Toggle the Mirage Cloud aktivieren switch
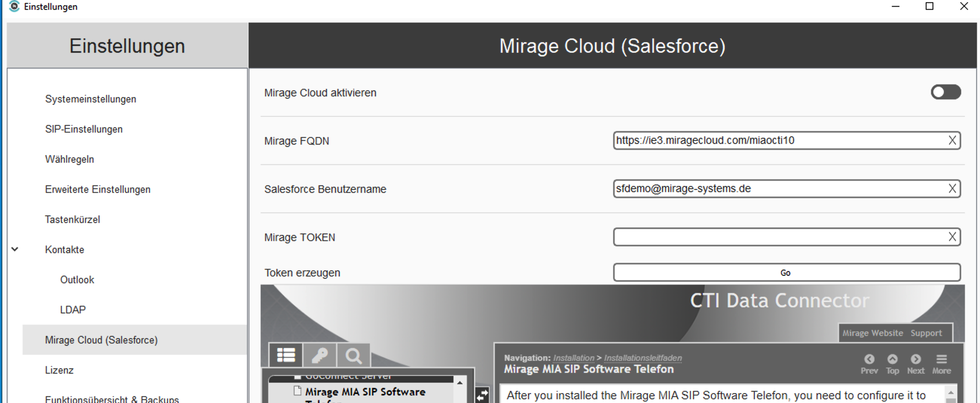The height and width of the screenshot is (403, 980). tap(945, 92)
